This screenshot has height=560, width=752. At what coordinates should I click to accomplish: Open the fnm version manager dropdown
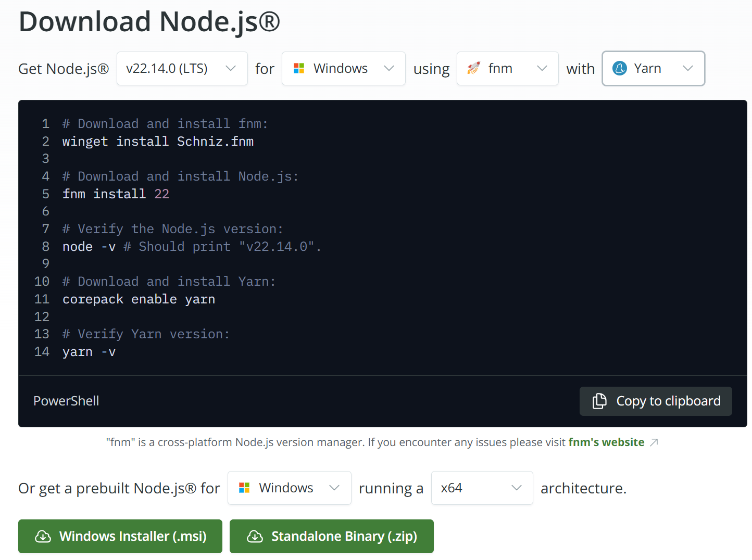point(507,68)
